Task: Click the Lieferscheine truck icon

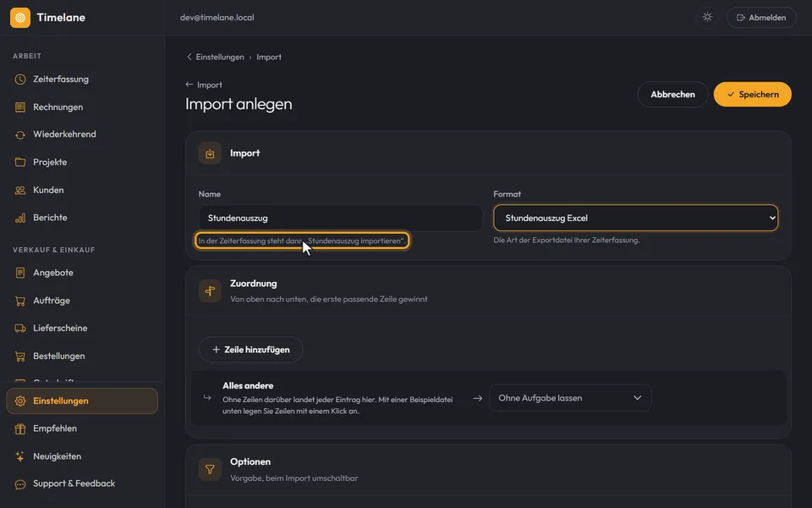Action: point(20,329)
